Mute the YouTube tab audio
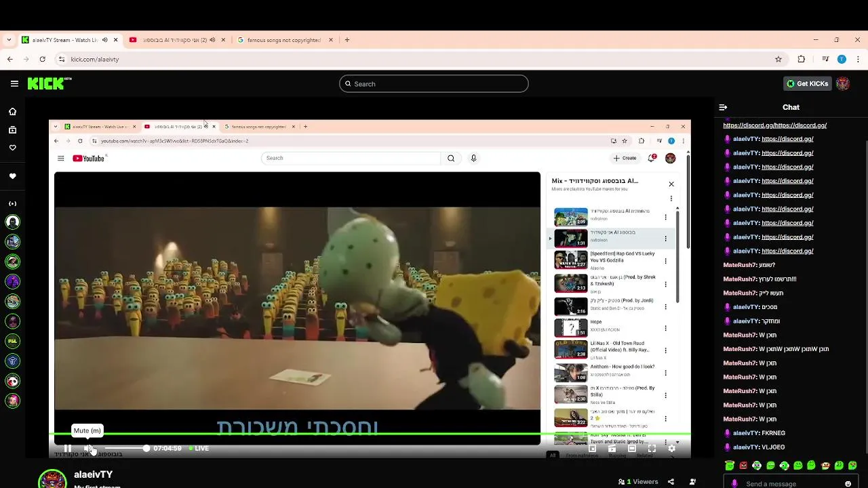This screenshot has height=488, width=868. 212,40
